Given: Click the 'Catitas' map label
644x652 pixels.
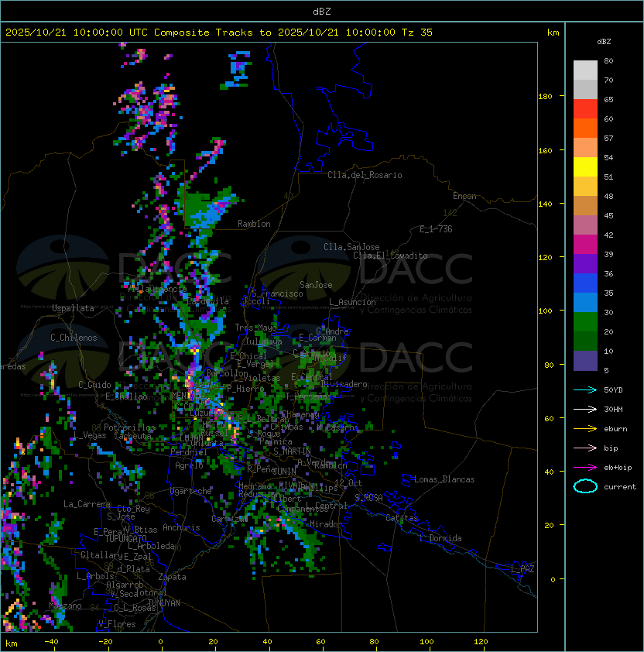Looking at the screenshot, I should [402, 518].
